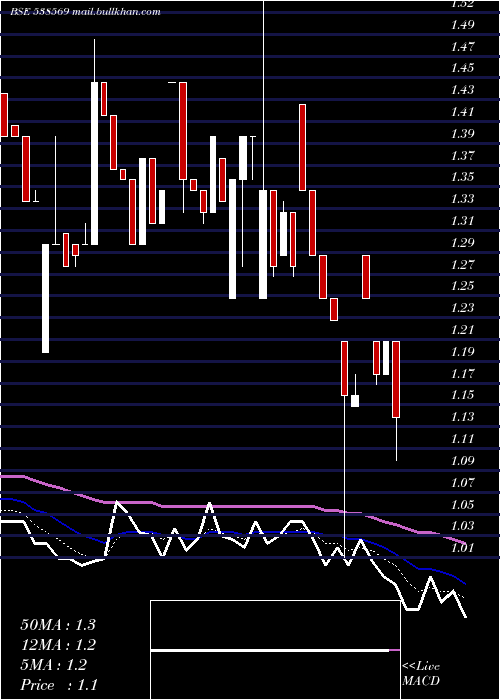
Task: Click the '12MA : 1.2' value
Action: point(58,645)
